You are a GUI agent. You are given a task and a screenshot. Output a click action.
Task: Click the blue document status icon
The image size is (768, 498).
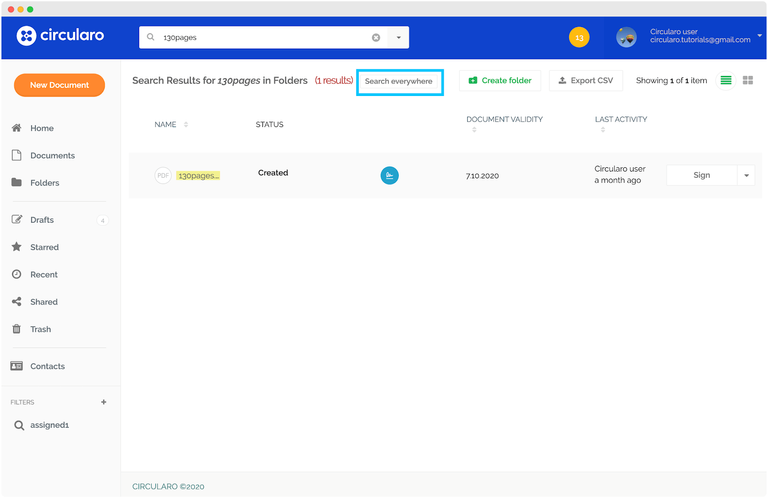coord(390,175)
